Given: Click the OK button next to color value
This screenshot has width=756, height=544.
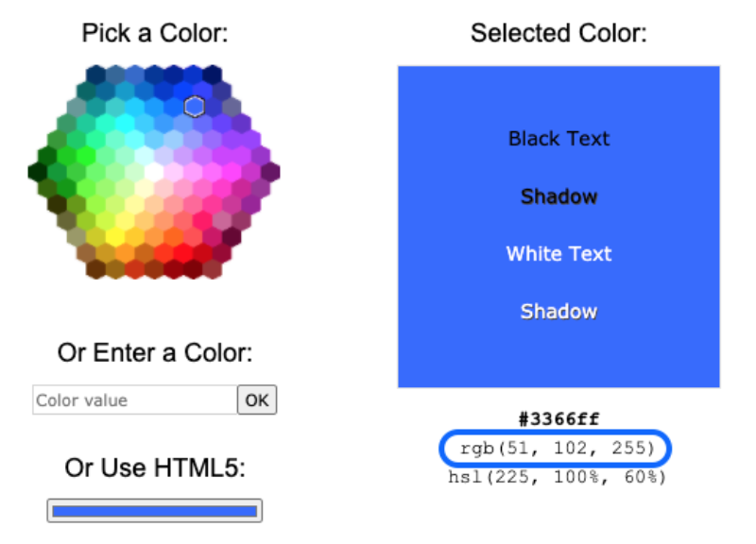Looking at the screenshot, I should [257, 399].
